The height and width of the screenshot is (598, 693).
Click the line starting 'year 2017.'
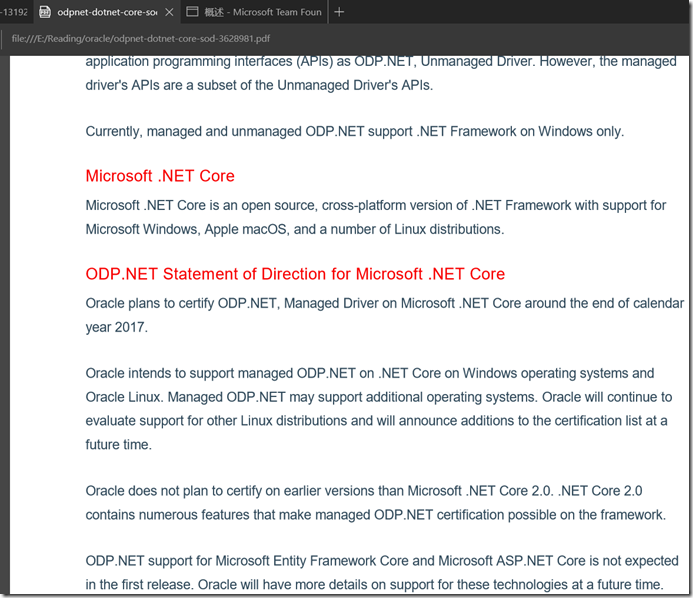(x=117, y=327)
